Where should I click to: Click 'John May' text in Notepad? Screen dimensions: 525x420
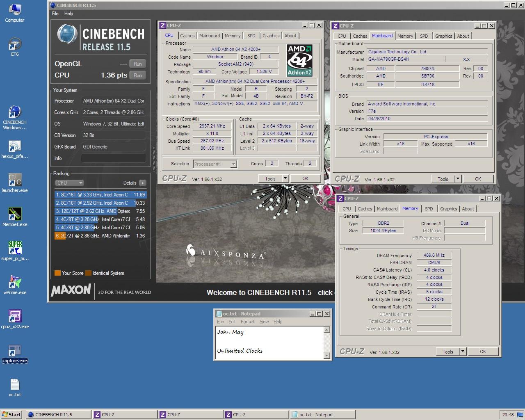[x=231, y=332]
